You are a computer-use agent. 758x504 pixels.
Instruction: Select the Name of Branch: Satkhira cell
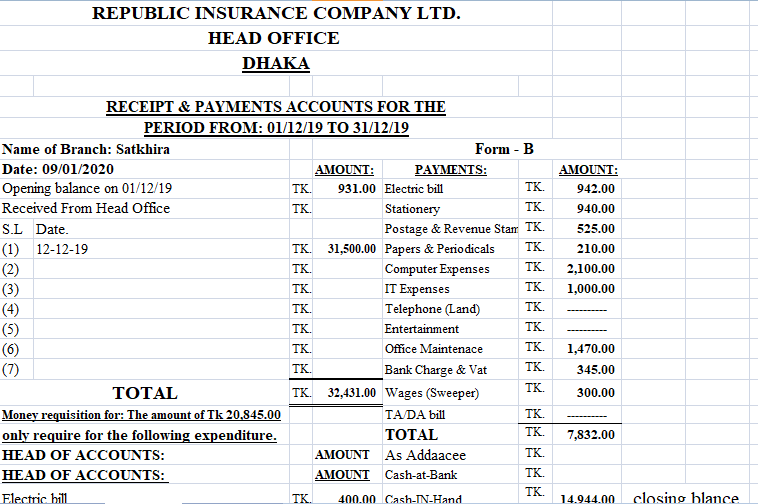[86, 149]
